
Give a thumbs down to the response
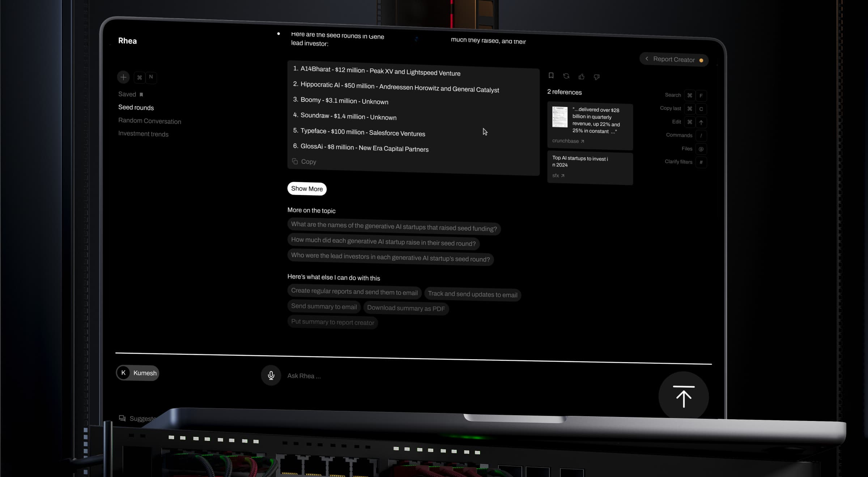(597, 77)
